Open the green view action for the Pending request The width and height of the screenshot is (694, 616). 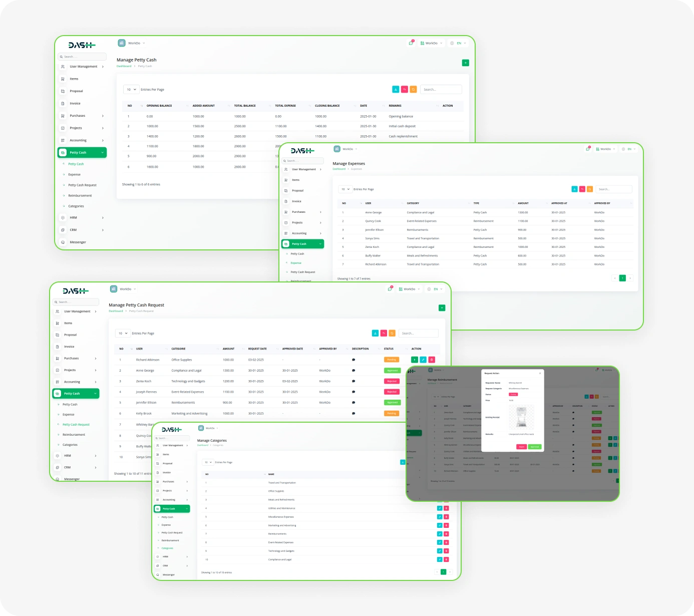(414, 360)
